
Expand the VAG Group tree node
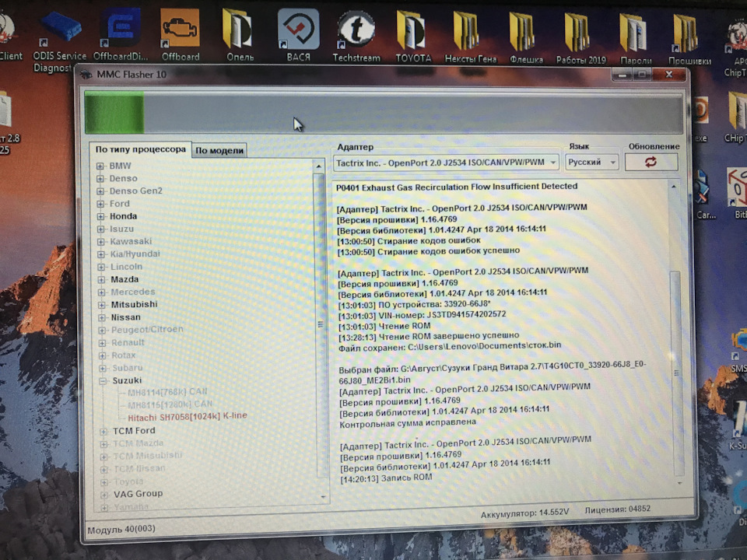click(103, 495)
